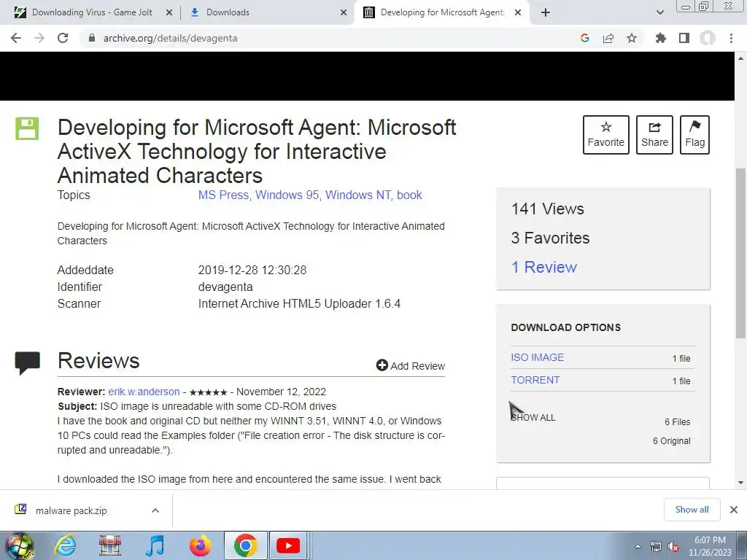Screen dimensions: 747x560
Task: Show hidden system tray icons
Action: [x=638, y=546]
